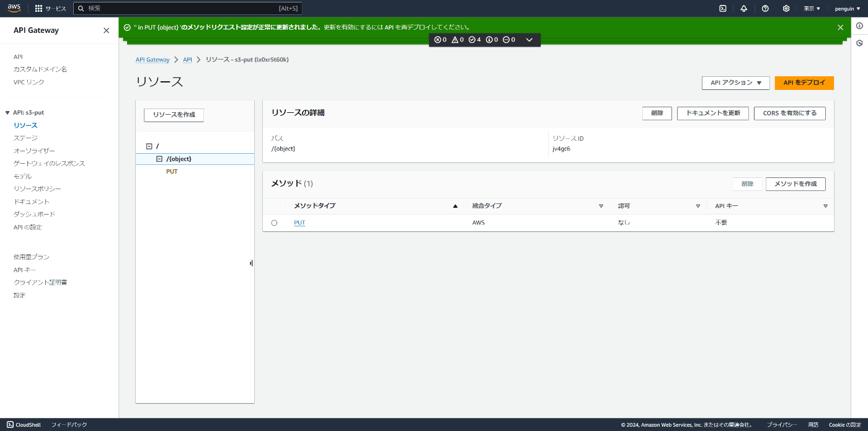Open the hexagon icon on right edge
The height and width of the screenshot is (431, 868).
pos(859,43)
